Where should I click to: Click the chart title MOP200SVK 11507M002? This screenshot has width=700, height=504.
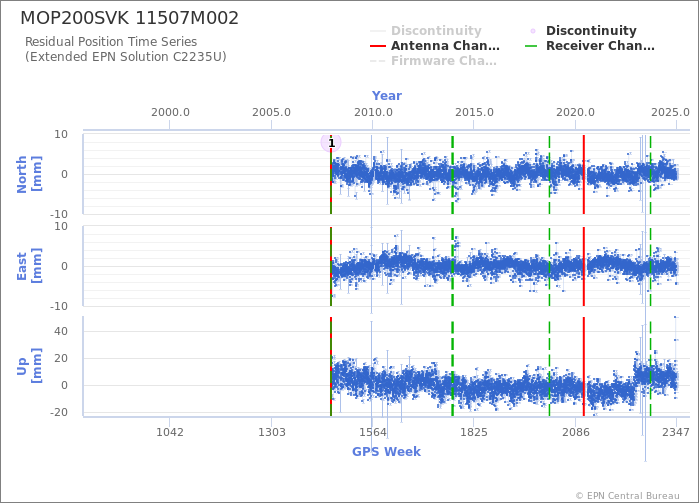pos(129,18)
